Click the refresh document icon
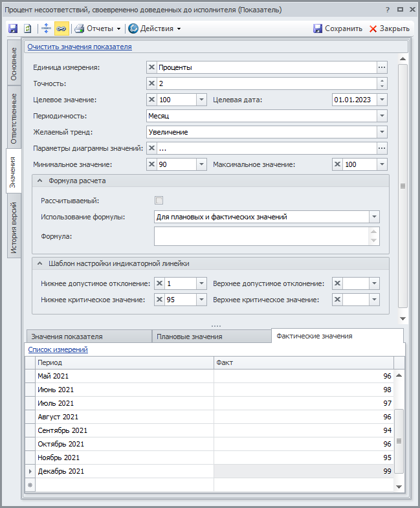The image size is (420, 508). coord(28,28)
